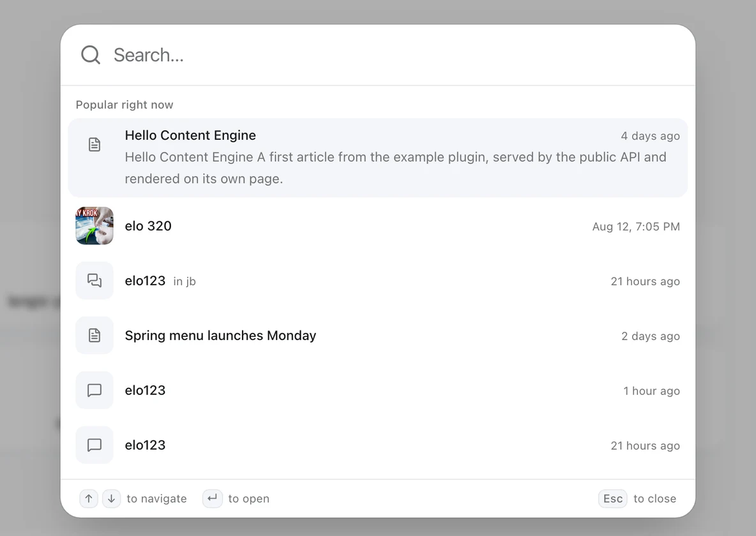Open the elo123 in jb result
This screenshot has width=756, height=536.
tap(378, 281)
